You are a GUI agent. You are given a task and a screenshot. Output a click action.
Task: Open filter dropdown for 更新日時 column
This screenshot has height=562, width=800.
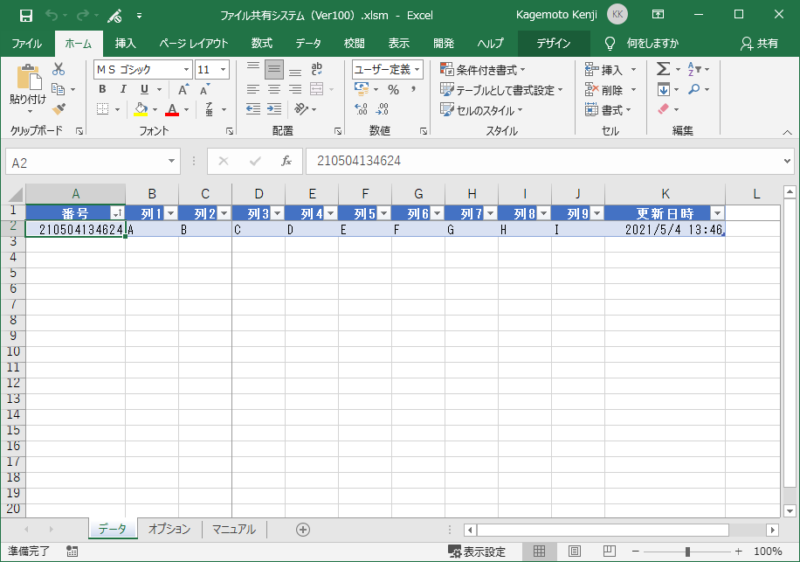click(x=717, y=213)
